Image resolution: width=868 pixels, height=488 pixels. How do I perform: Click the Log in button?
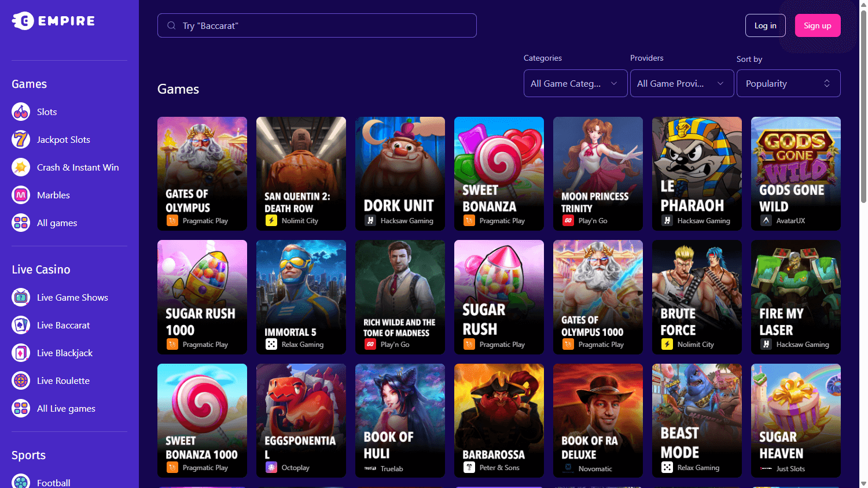point(766,25)
